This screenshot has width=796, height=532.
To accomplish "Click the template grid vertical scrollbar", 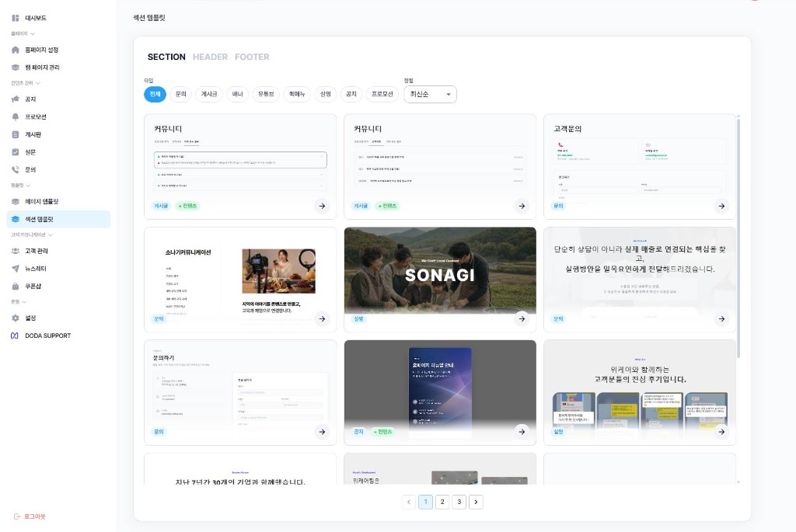I will (738, 238).
